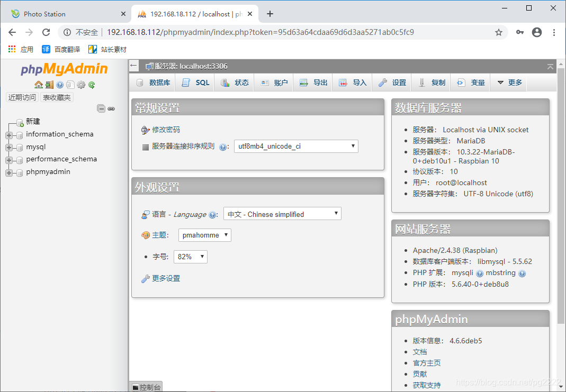This screenshot has height=392, width=566.
Task: Open the 站长素材 bookmark
Action: (x=107, y=49)
